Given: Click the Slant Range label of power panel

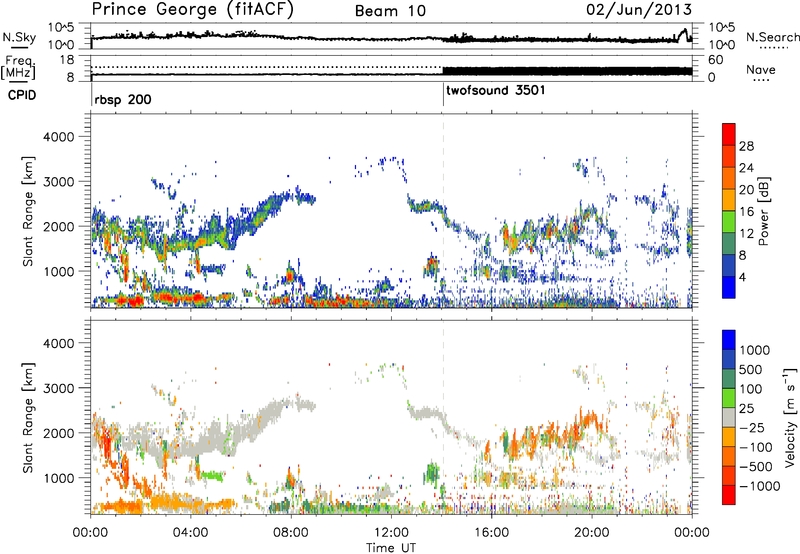Looking at the screenshot, I should point(29,211).
